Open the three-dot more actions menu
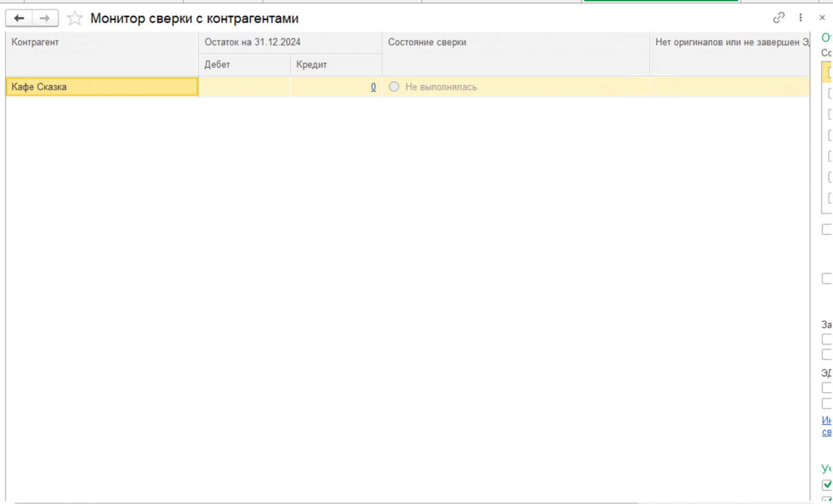This screenshot has height=504, width=833. [x=801, y=18]
